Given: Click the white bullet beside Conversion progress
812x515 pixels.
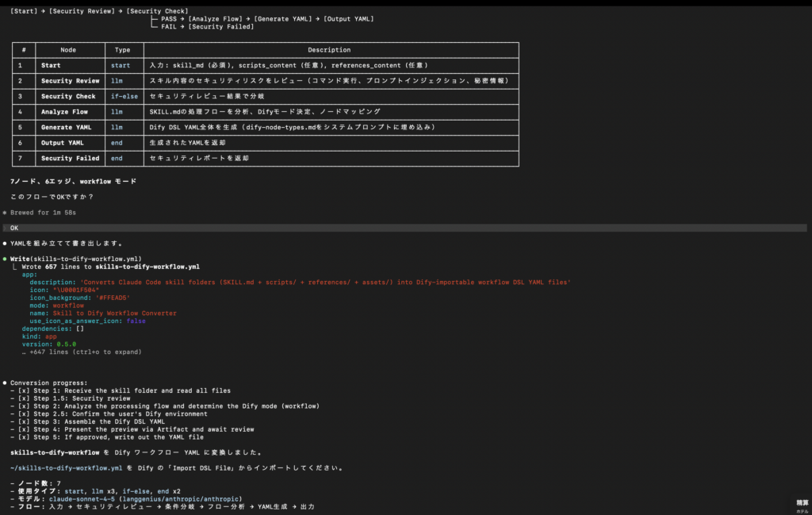Looking at the screenshot, I should click(4, 382).
